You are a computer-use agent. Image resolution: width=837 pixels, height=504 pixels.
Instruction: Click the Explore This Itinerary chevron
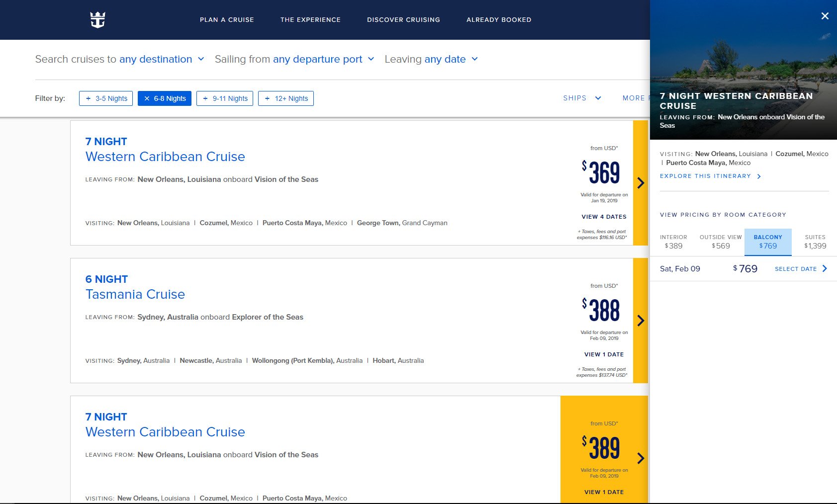pyautogui.click(x=759, y=176)
